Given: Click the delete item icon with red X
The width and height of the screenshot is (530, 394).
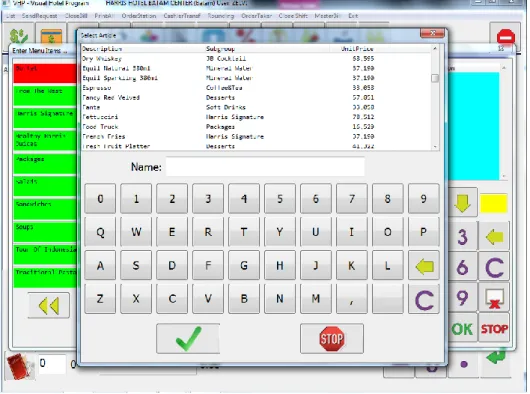Looking at the screenshot, I should (494, 298).
